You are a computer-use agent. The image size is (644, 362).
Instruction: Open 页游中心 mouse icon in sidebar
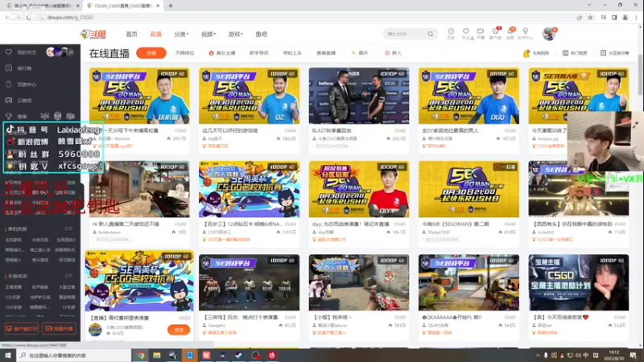[9, 84]
